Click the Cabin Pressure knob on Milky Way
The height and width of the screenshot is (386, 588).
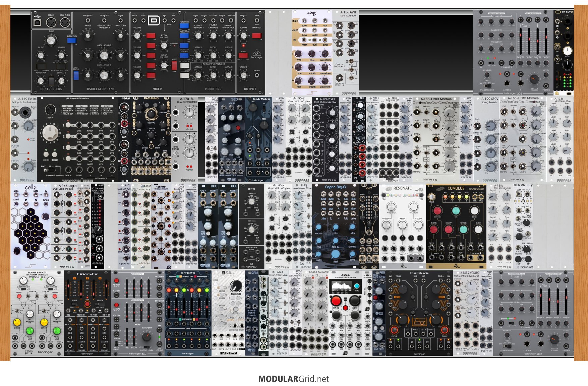click(527, 222)
